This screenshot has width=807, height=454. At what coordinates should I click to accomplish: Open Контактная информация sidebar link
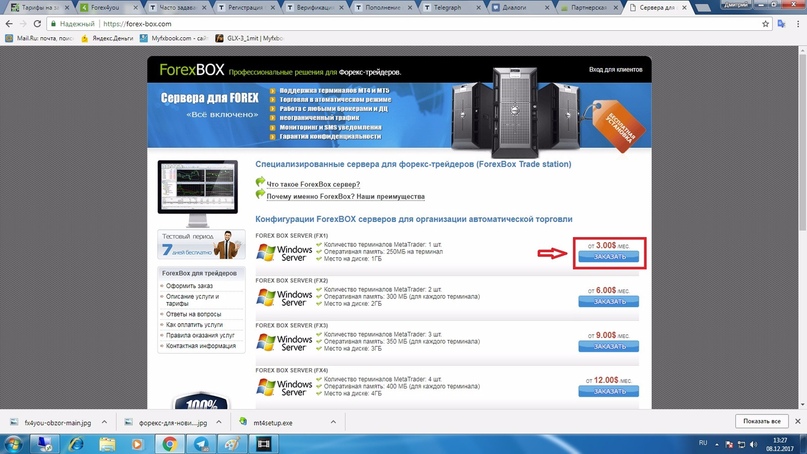[x=201, y=346]
